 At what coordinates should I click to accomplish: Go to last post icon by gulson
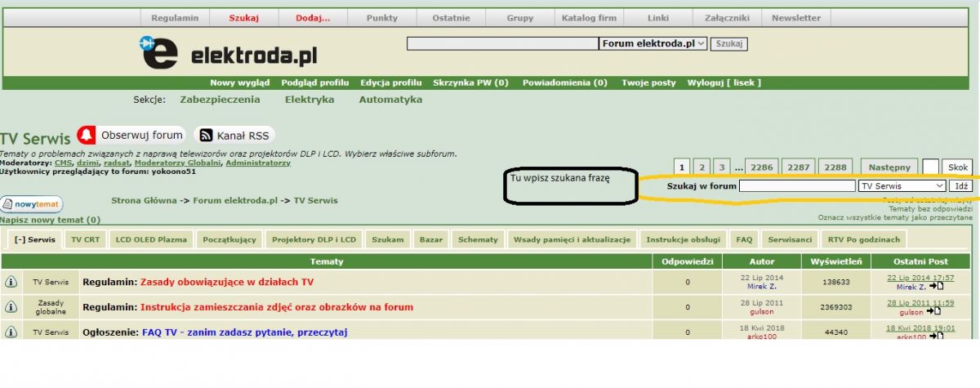point(934,312)
